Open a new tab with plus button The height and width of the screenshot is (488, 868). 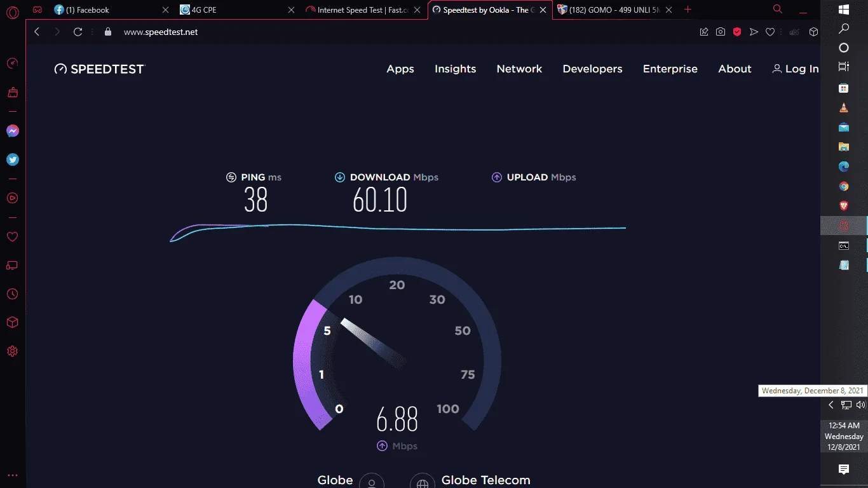688,10
